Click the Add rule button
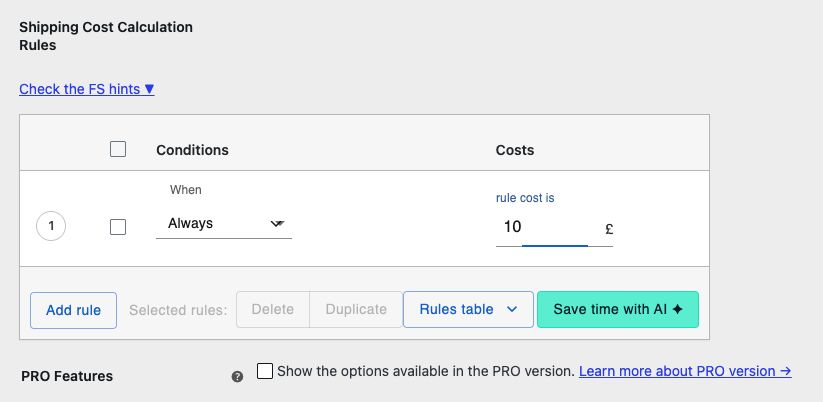The height and width of the screenshot is (402, 823). (x=73, y=310)
